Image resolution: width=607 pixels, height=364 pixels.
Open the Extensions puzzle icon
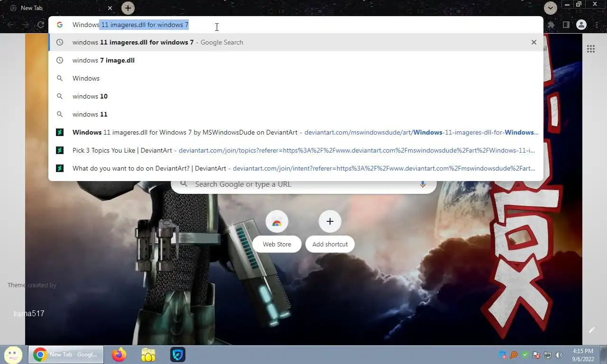coord(551,25)
